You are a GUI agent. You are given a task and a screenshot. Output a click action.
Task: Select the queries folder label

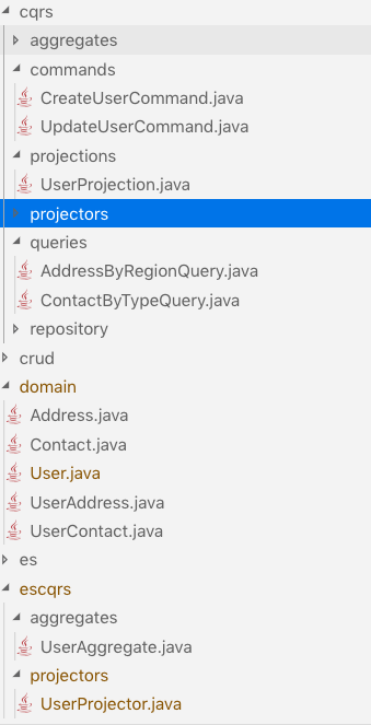[58, 243]
